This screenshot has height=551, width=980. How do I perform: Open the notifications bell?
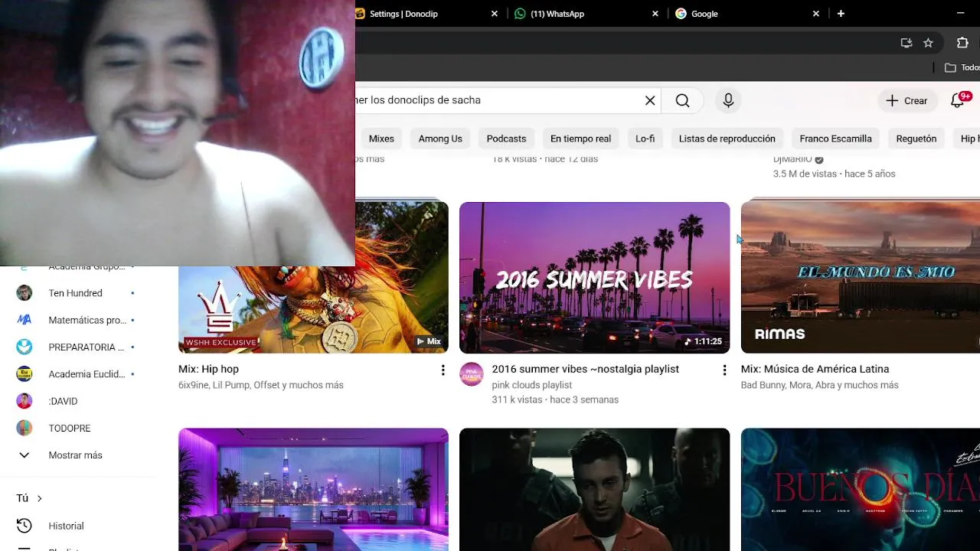click(957, 100)
